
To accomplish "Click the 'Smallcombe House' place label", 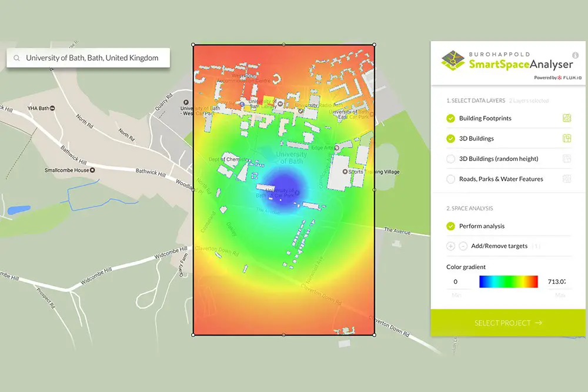I will (67, 170).
